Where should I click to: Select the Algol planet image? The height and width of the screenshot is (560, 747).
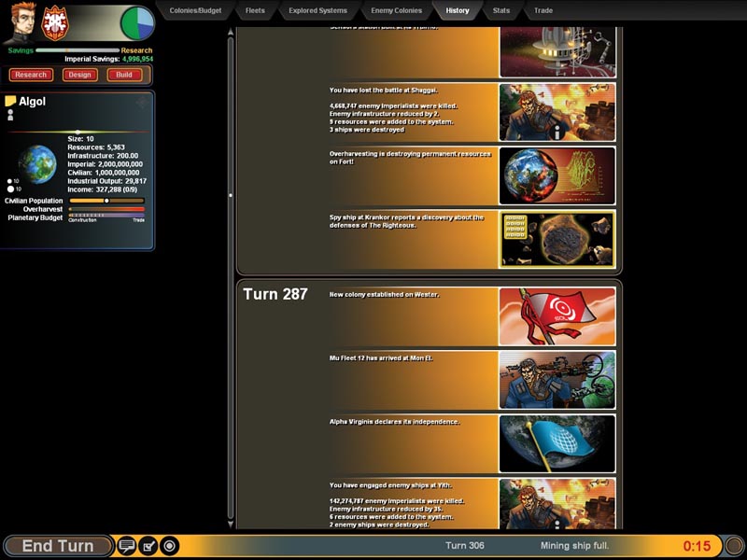point(37,162)
